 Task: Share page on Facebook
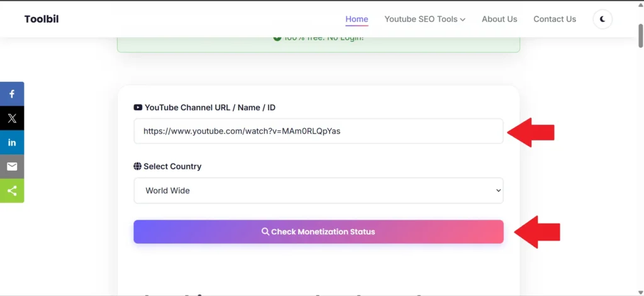pyautogui.click(x=12, y=94)
